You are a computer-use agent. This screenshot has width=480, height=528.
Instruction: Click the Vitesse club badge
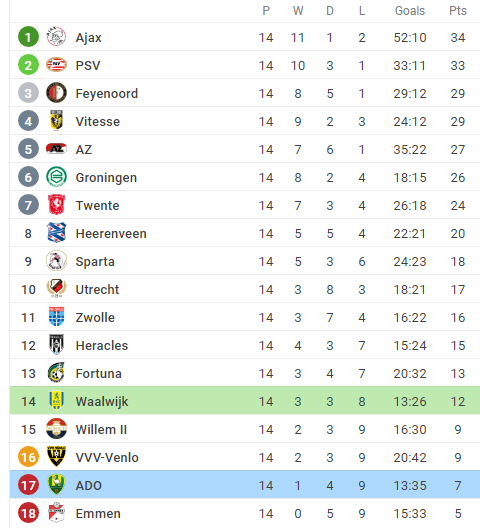pyautogui.click(x=56, y=121)
